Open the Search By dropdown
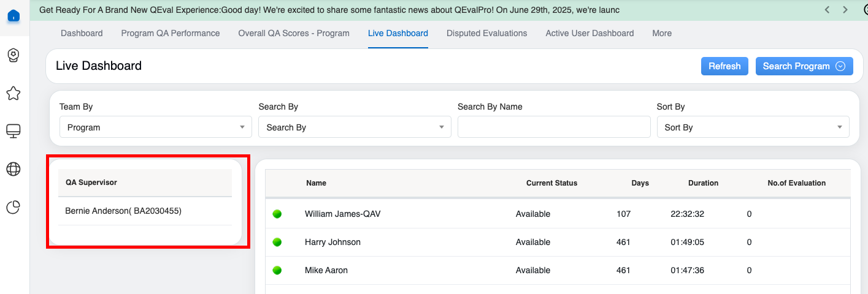The width and height of the screenshot is (868, 294). (355, 127)
